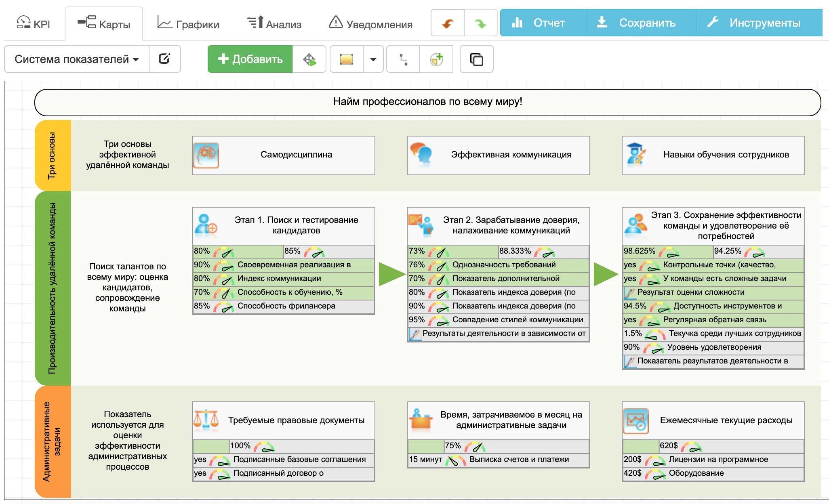Click the edit scorecard pencil icon

pos(164,59)
